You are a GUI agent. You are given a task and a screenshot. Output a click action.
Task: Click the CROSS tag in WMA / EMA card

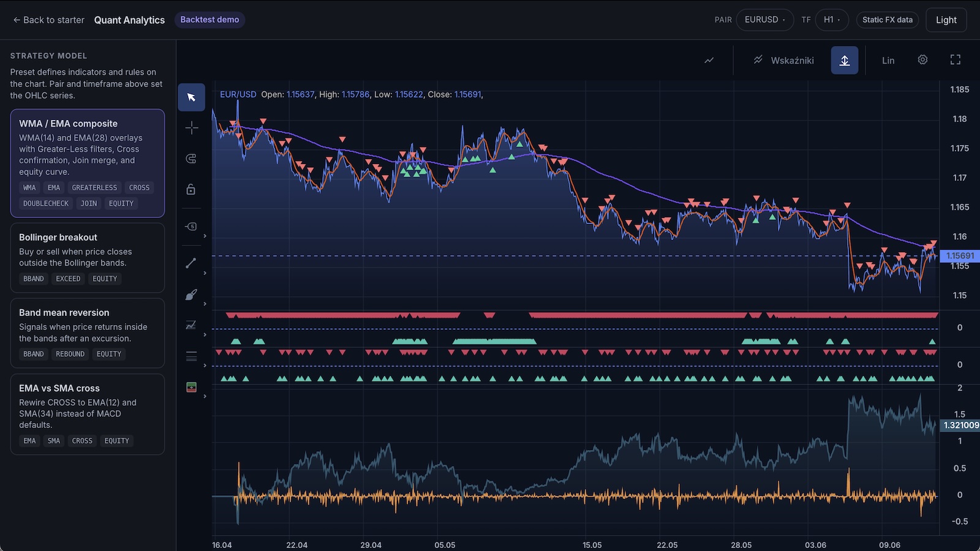click(139, 188)
